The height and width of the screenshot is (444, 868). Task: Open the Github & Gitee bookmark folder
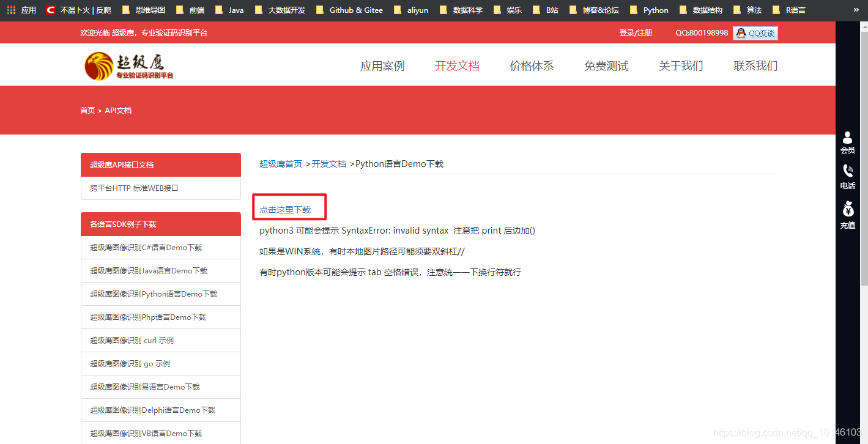coord(349,10)
